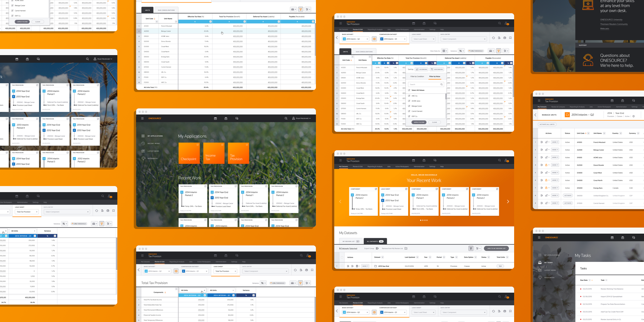
Task: Click briefcase icon in grass-background ONESOURCE window
Action: 226,118
